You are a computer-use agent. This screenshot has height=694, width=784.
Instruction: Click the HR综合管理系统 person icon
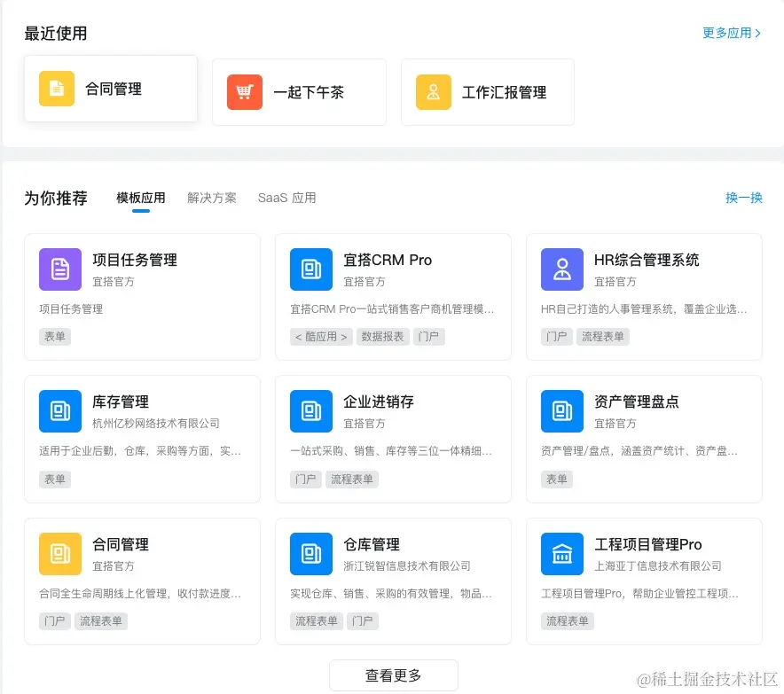(x=562, y=269)
